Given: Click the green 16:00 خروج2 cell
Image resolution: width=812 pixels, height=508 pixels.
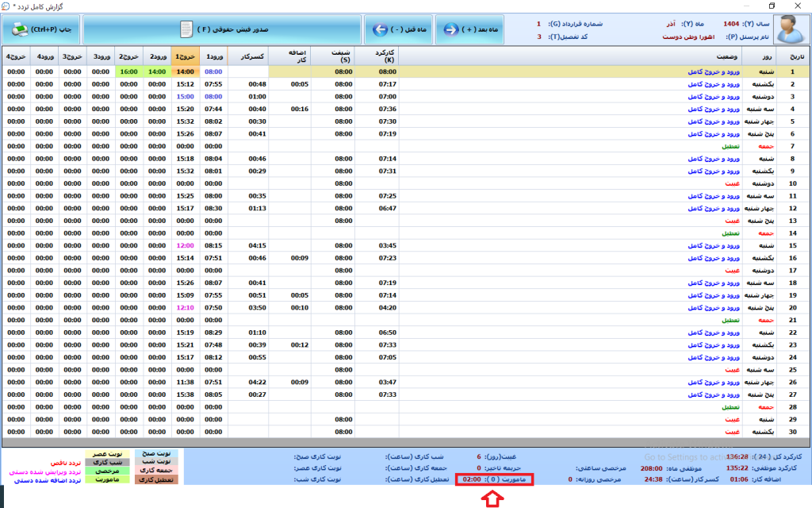Looking at the screenshot, I should pyautogui.click(x=129, y=71).
